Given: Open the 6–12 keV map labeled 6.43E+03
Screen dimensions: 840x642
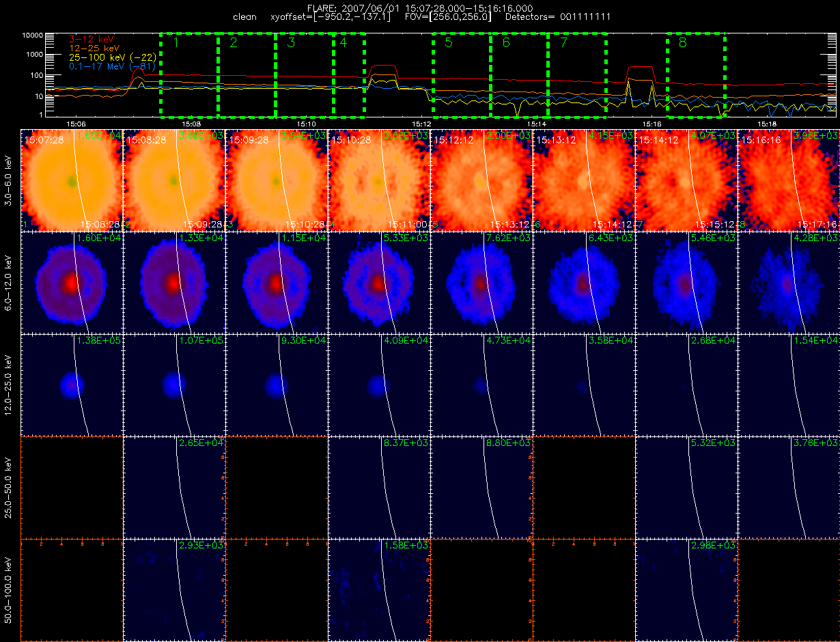Looking at the screenshot, I should 584,282.
